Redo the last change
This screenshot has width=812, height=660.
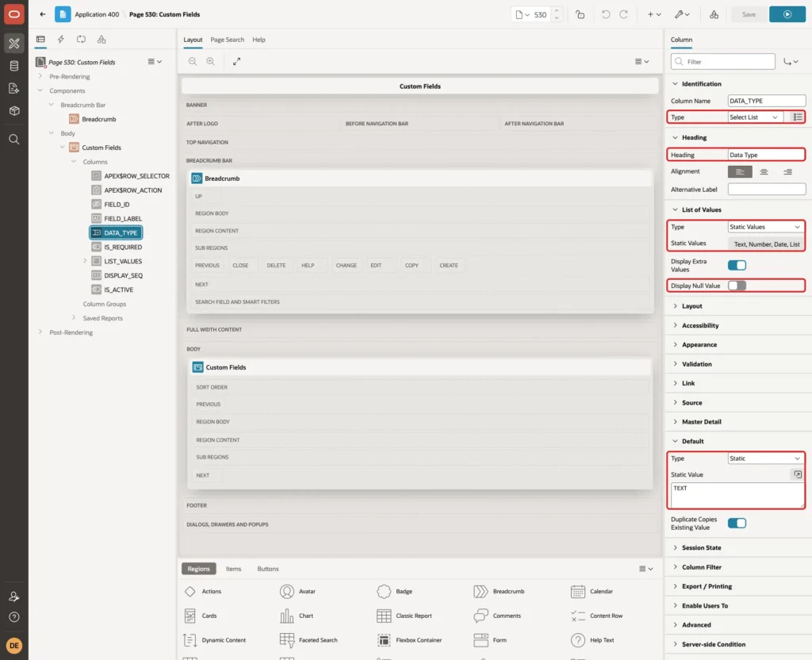623,14
